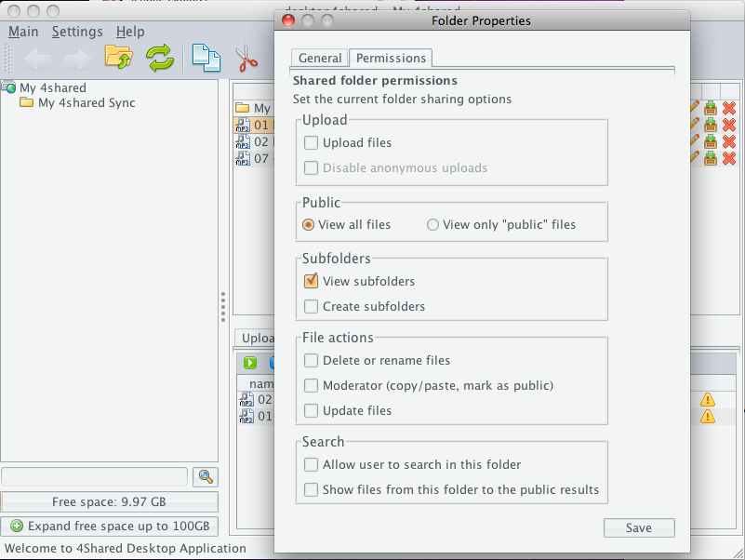Screen dimensions: 745x560
Task: Check Allow user to search in this folder
Action: [x=311, y=464]
